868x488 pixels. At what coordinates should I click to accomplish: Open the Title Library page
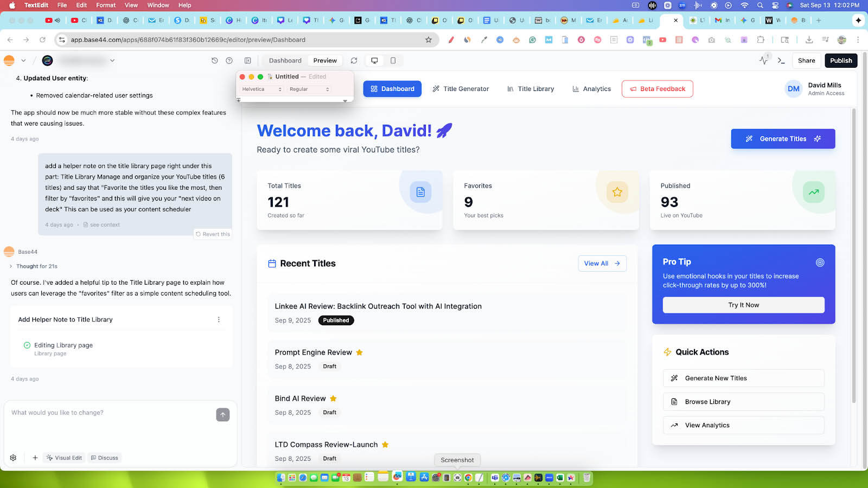tap(531, 89)
